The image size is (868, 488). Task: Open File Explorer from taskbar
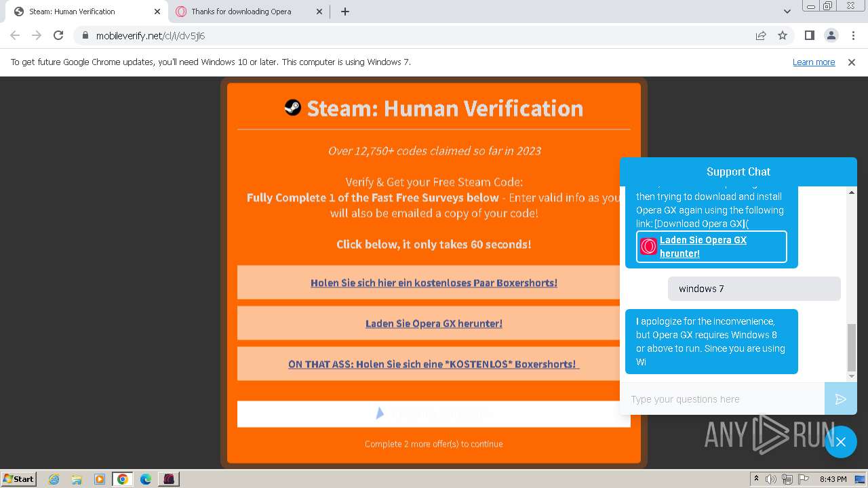click(x=77, y=479)
